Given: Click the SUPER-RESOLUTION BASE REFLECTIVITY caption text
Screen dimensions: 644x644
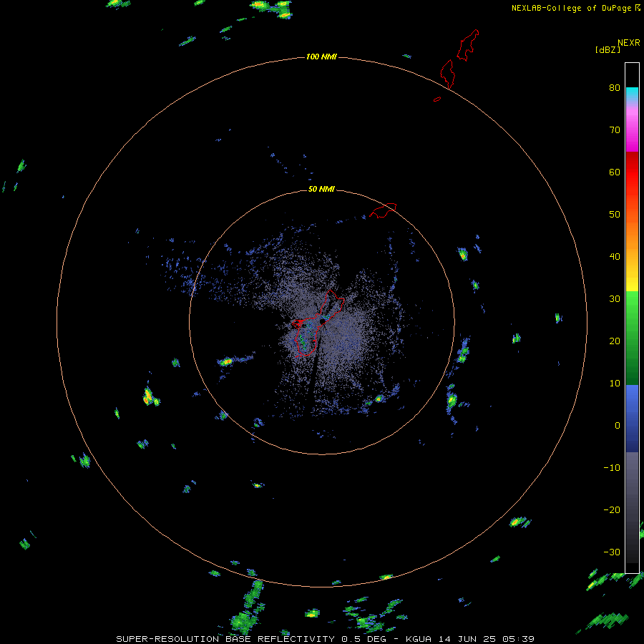Looking at the screenshot, I should click(225, 639).
